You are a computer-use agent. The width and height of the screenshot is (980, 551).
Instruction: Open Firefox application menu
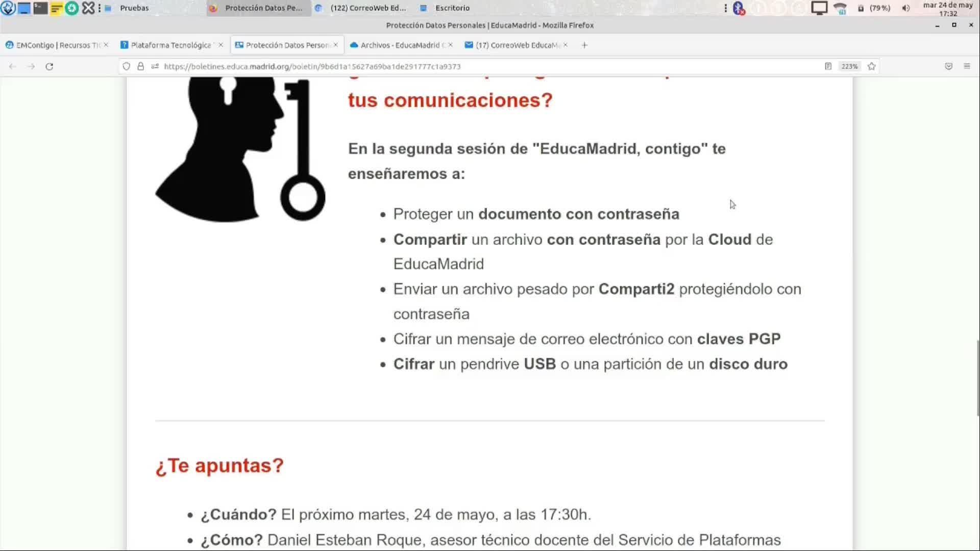pyautogui.click(x=967, y=66)
